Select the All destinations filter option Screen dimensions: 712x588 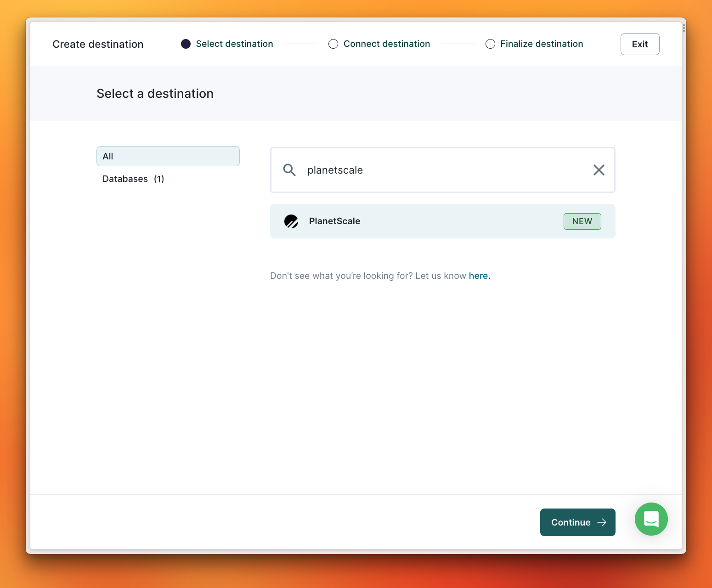168,156
